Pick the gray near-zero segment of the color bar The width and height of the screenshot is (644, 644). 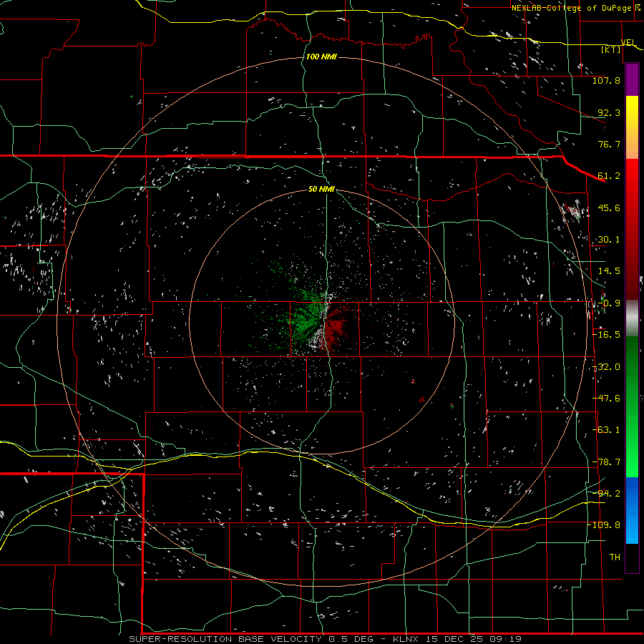[632, 318]
